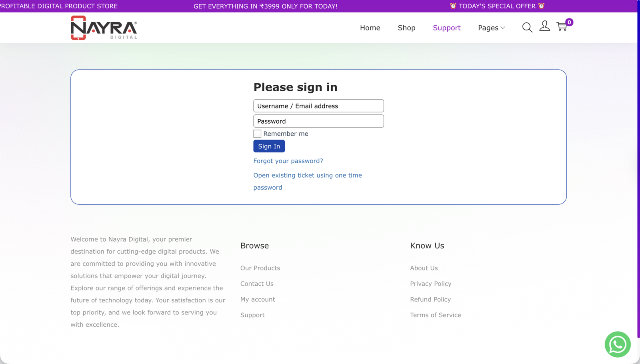Open the shopping cart icon
640x364 pixels.
[x=562, y=27]
